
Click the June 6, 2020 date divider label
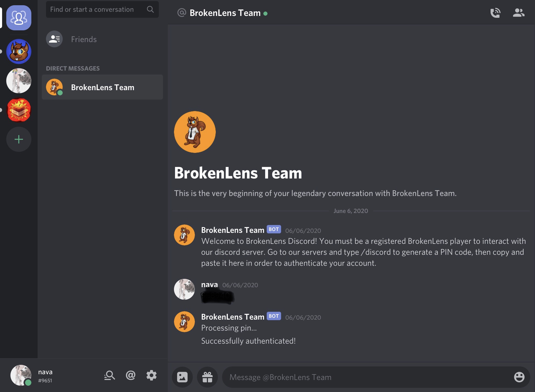(x=351, y=211)
